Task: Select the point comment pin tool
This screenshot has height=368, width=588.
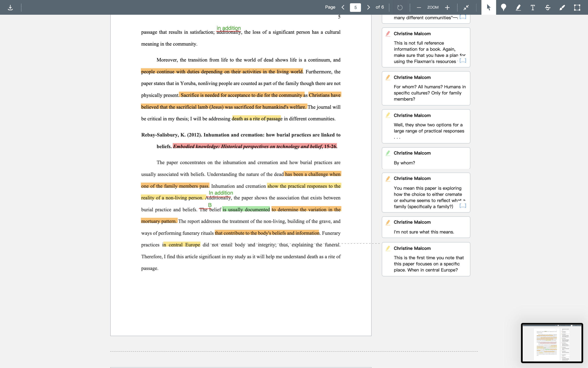Action: (503, 7)
